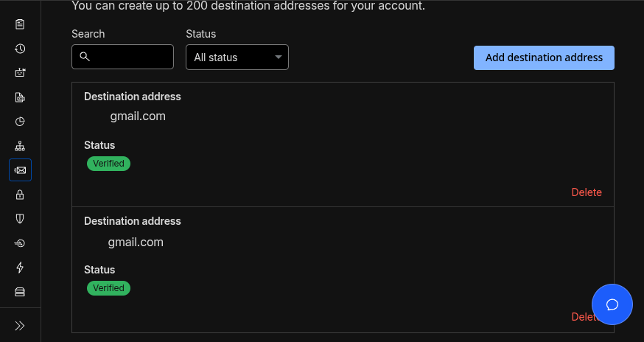Click the circular arrow access icon in sidebar
The image size is (644, 342).
pyautogui.click(x=20, y=243)
